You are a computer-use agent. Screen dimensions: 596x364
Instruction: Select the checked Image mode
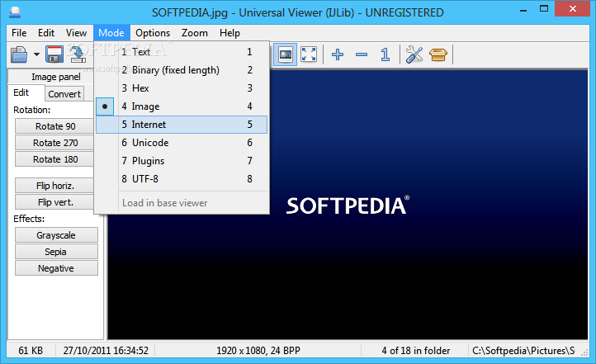(182, 106)
